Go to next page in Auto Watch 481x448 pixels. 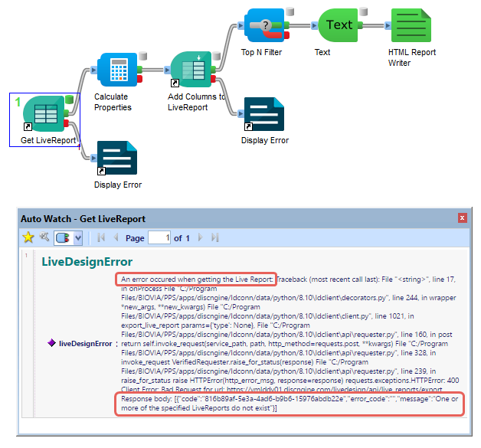point(201,237)
